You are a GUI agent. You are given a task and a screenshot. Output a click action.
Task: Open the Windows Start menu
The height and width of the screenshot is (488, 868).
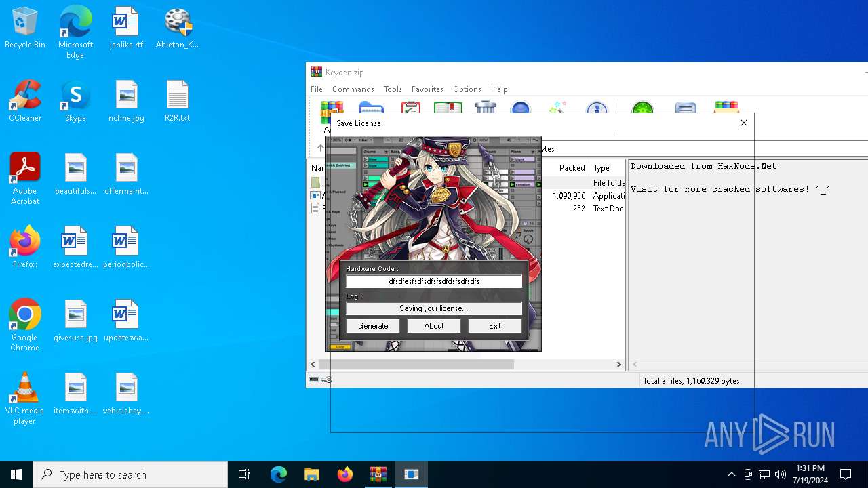click(16, 474)
